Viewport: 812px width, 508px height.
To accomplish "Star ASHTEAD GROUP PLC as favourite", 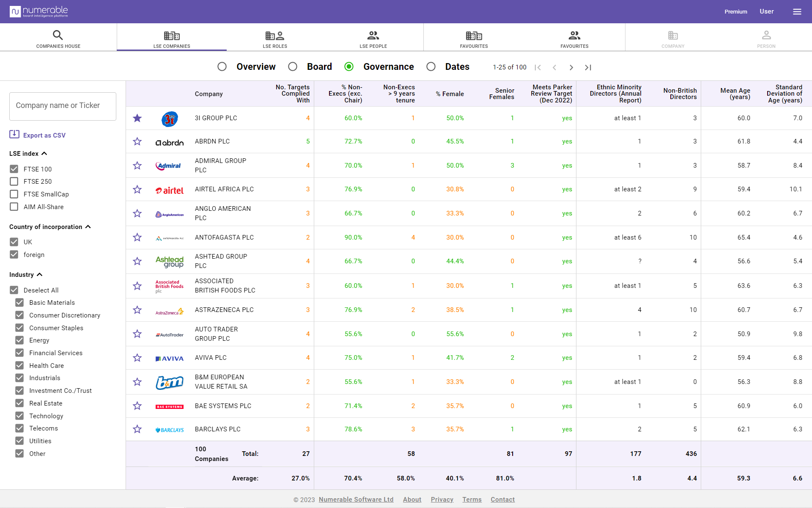I will 137,261.
